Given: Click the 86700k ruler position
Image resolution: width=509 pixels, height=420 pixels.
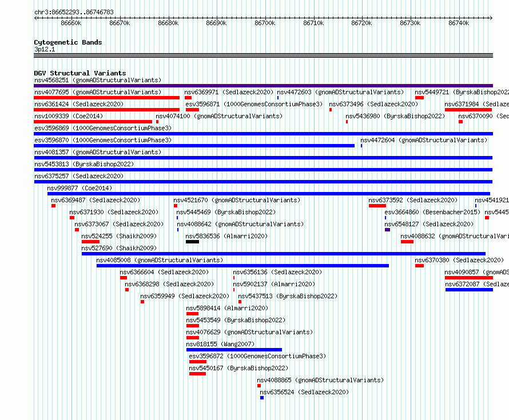Looking at the screenshot, I should pos(265,23).
